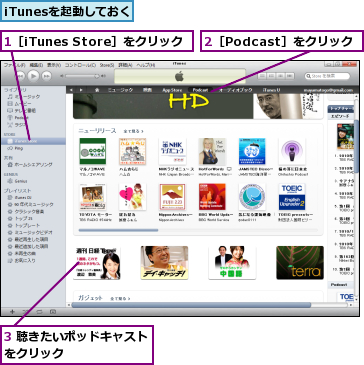Open the Store menu

(x=107, y=65)
